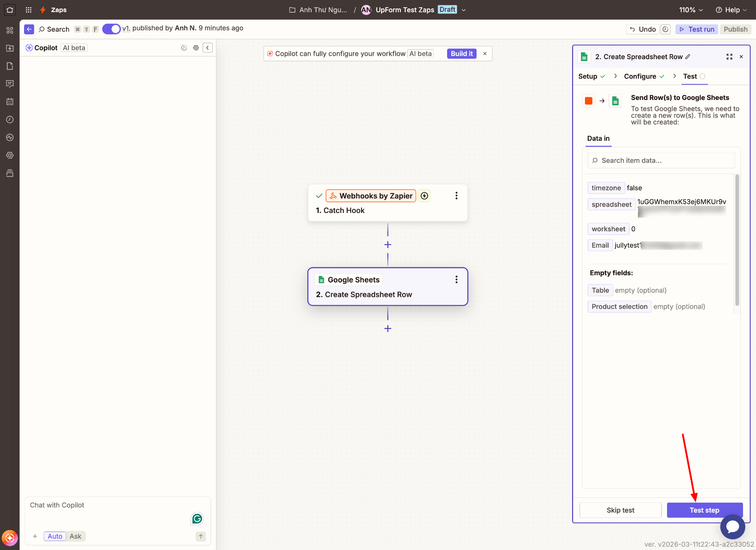Open the 110% zoom dropdown
This screenshot has height=550, width=756.
click(691, 10)
